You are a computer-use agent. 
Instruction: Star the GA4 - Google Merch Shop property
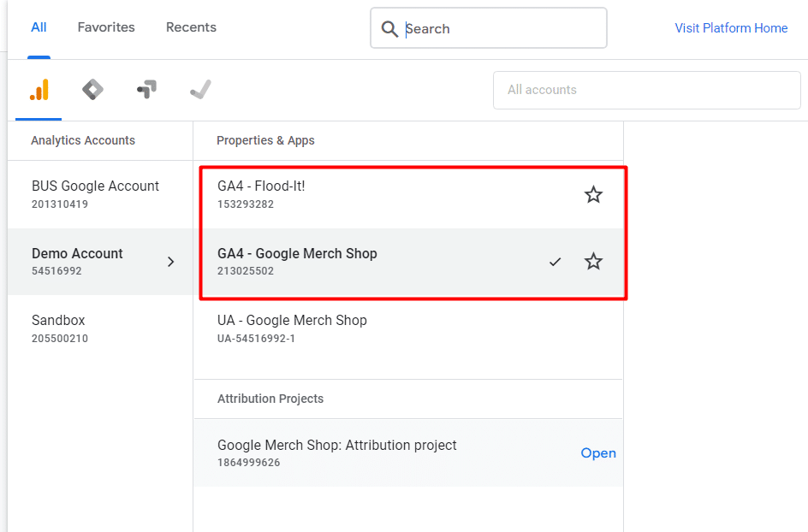pos(593,262)
